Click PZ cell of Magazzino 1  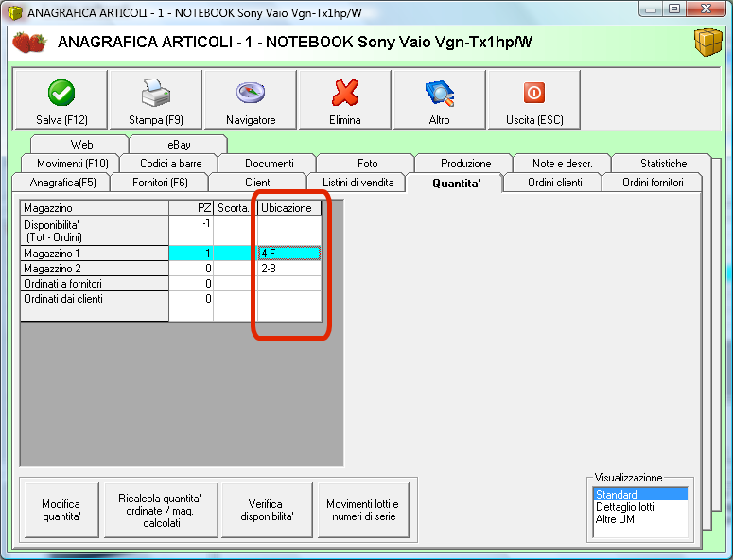click(x=191, y=254)
